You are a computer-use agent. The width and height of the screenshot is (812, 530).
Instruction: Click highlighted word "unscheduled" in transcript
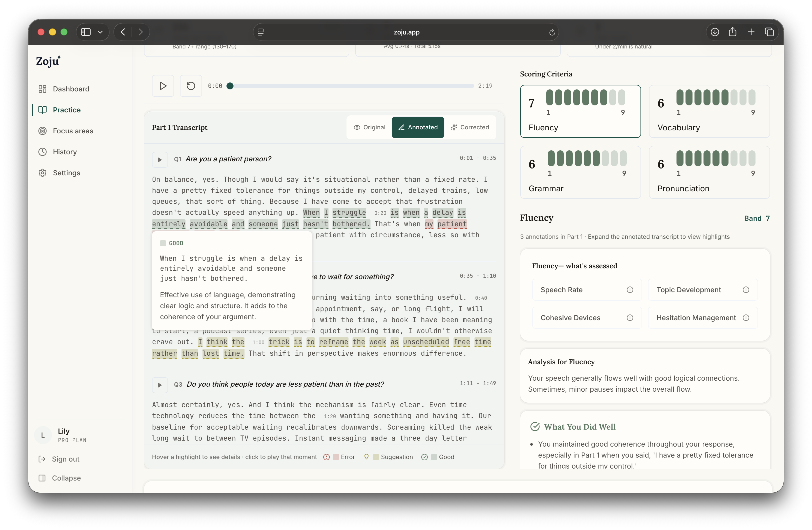[x=426, y=342]
